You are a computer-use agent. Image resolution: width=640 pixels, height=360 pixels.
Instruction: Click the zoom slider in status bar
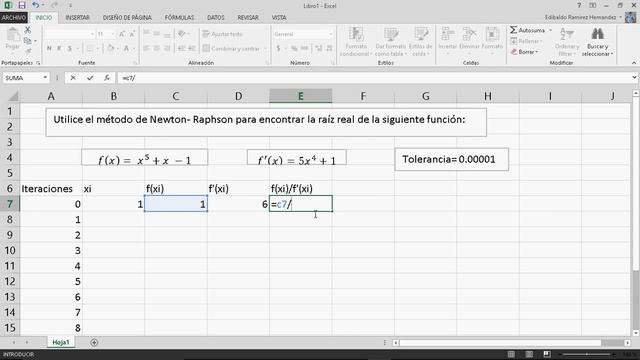coord(587,354)
